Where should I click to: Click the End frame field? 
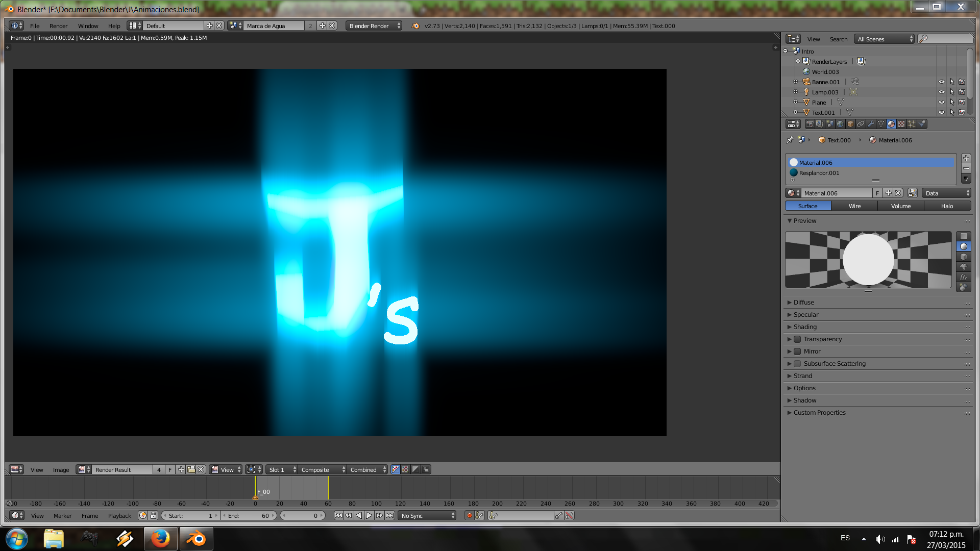pos(249,516)
